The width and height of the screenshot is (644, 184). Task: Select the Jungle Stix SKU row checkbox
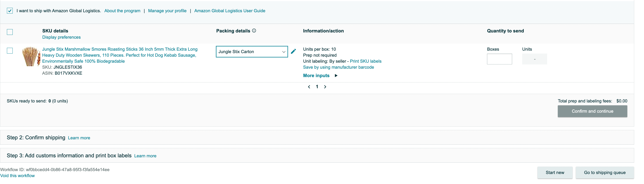pyautogui.click(x=10, y=51)
